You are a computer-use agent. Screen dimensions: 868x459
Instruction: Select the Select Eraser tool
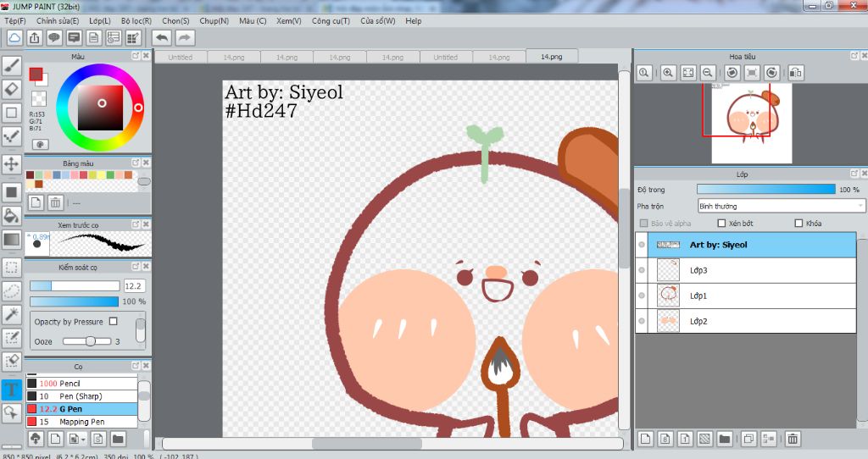(12, 361)
